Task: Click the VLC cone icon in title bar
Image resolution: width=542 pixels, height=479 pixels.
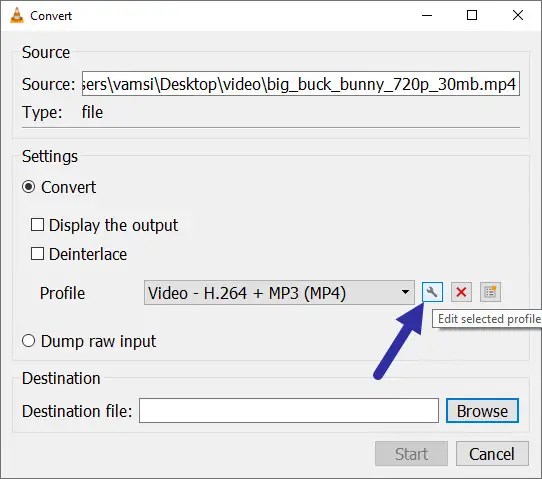Action: pos(17,16)
